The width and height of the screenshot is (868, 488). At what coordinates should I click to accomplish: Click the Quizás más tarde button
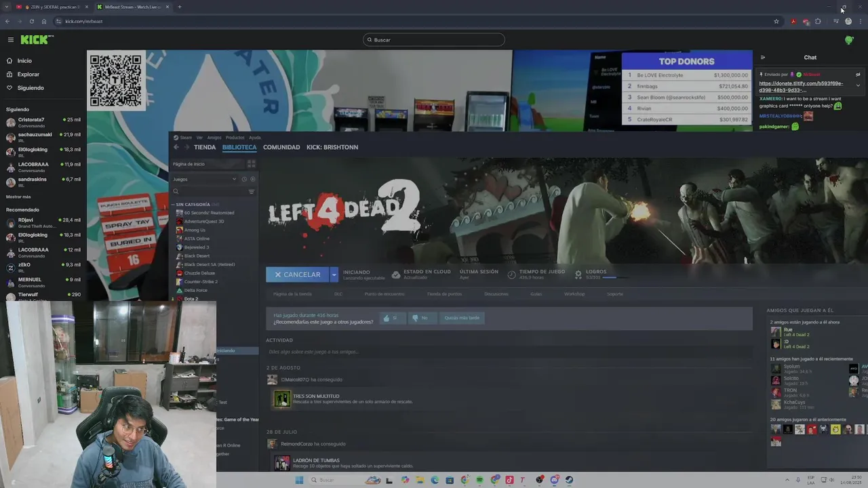(x=462, y=318)
